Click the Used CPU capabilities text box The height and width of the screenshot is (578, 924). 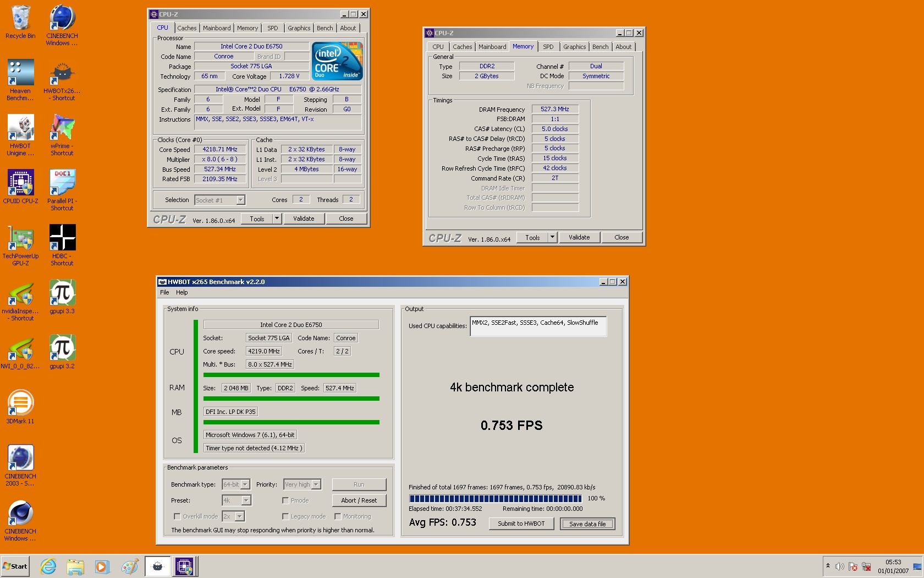click(x=538, y=326)
